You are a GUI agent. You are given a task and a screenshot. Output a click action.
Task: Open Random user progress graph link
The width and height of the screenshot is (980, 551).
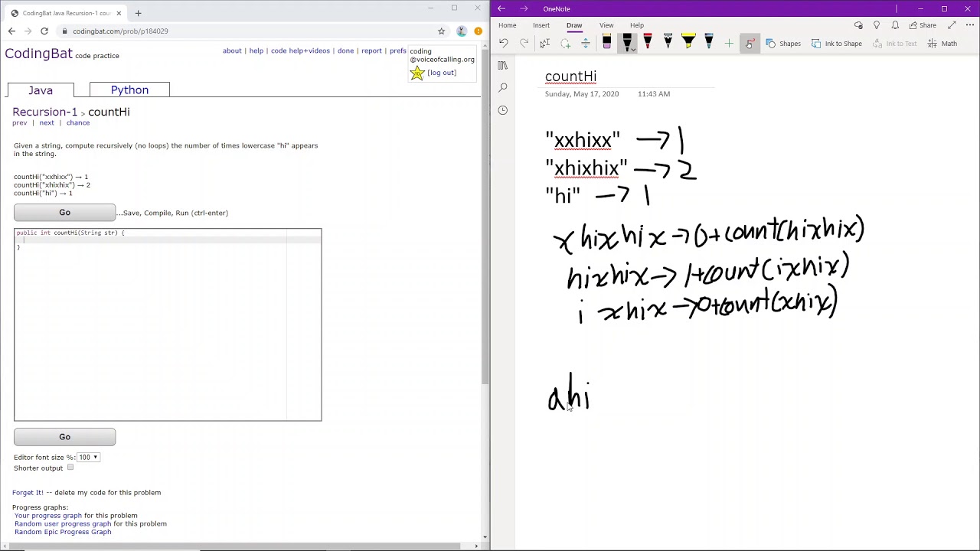coord(63,523)
